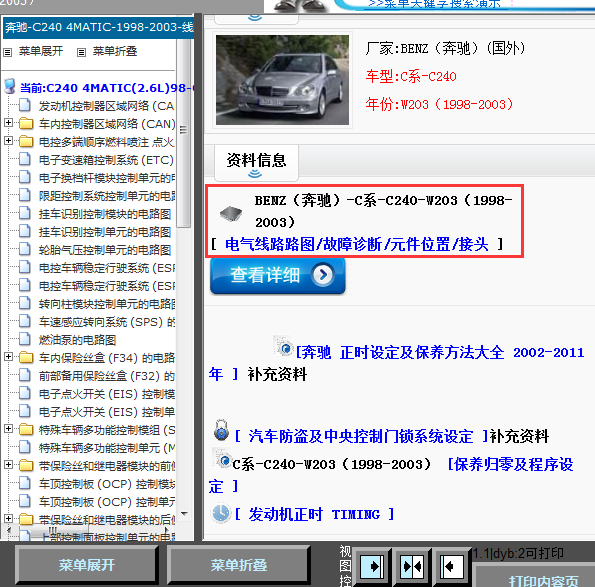Click the view control center-split arrows icon
Image resolution: width=595 pixels, height=587 pixels.
click(x=412, y=567)
